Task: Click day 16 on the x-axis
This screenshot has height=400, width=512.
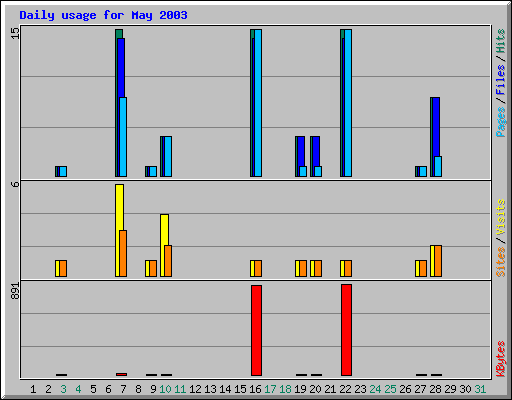Action: click(x=255, y=389)
